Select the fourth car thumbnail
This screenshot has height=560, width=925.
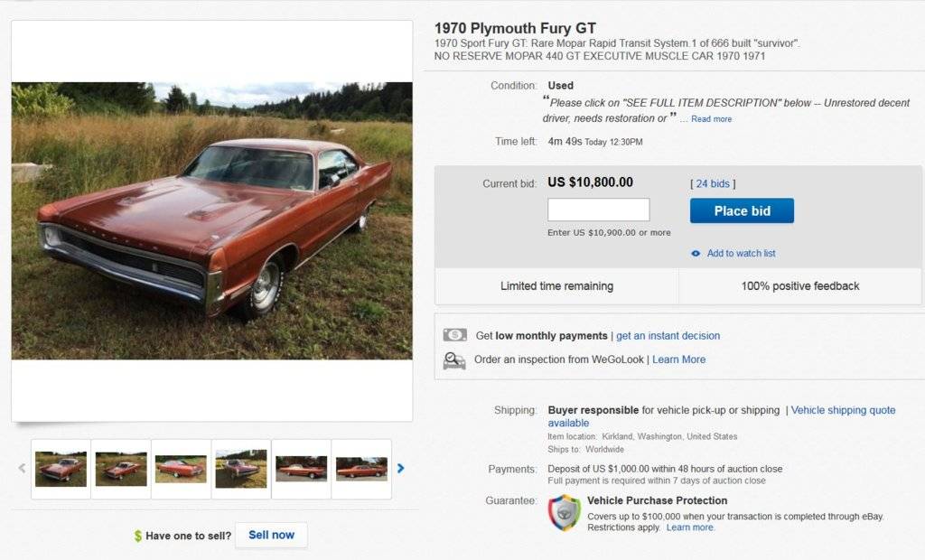pyautogui.click(x=241, y=469)
